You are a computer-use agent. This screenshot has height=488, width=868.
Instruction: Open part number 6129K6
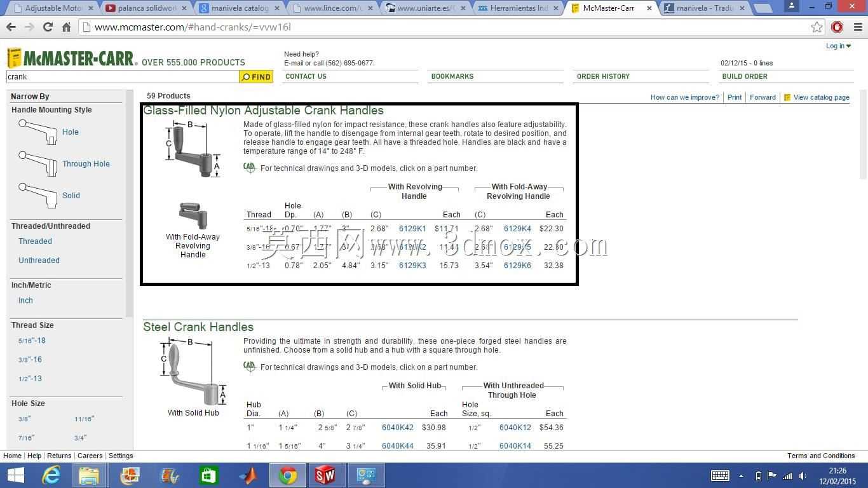(x=517, y=266)
